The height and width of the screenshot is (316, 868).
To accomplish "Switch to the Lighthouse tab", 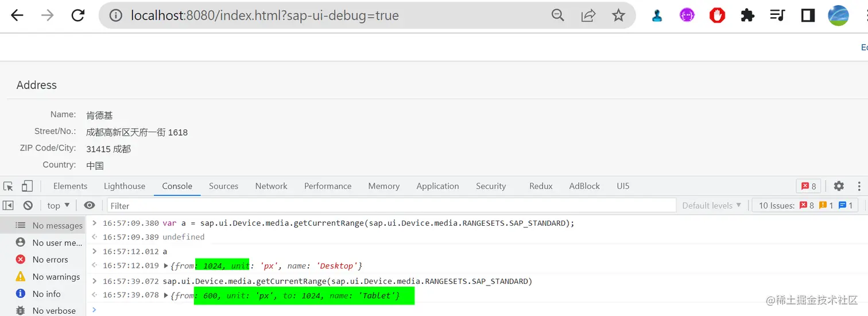I will (125, 186).
